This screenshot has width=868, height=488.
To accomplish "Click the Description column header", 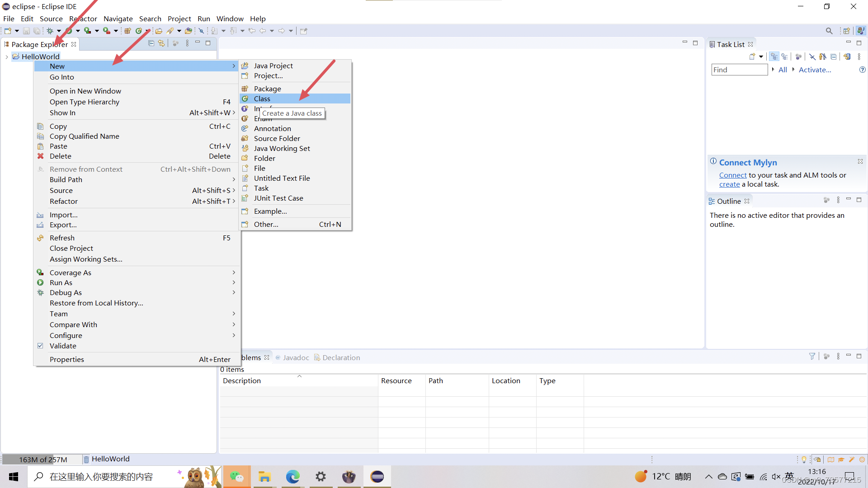I will [299, 380].
